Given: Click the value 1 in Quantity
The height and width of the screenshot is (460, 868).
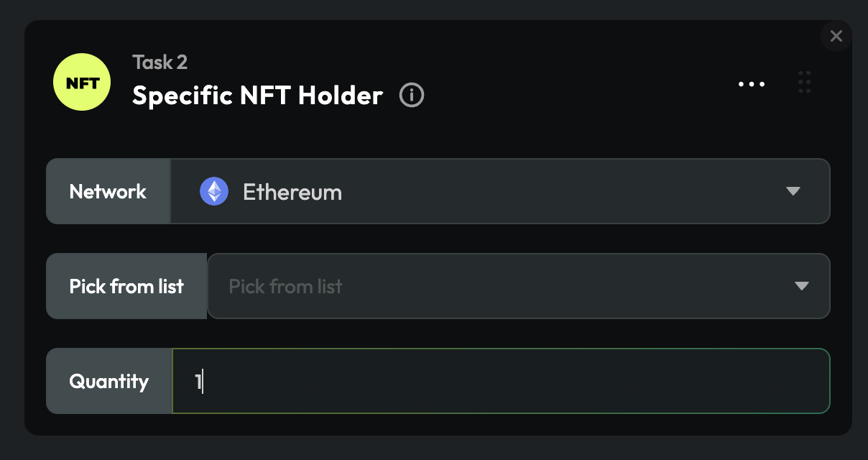Looking at the screenshot, I should 198,381.
